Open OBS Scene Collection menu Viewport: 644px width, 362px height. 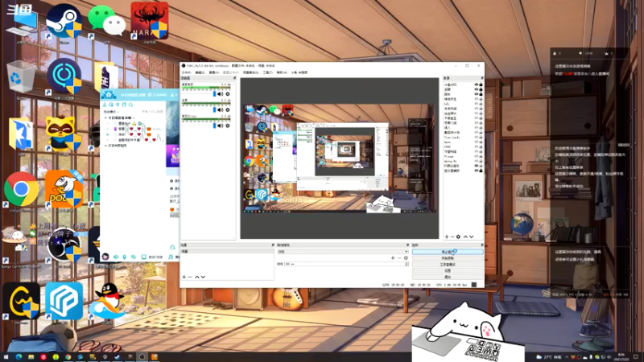pos(250,72)
